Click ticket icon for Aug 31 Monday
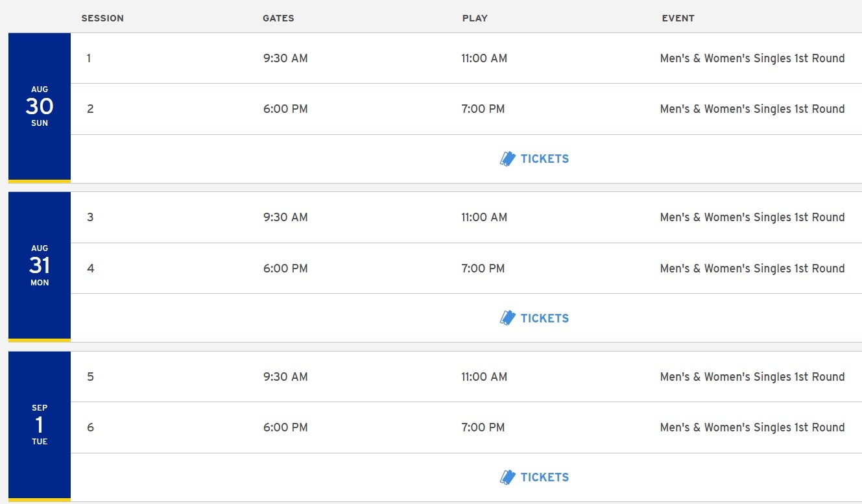The height and width of the screenshot is (504, 862). click(507, 318)
